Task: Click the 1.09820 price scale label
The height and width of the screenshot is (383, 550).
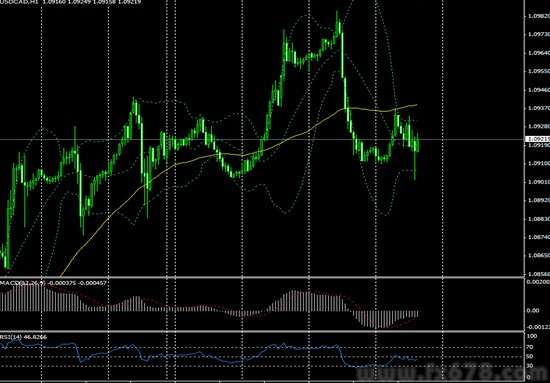Action: pyautogui.click(x=538, y=16)
